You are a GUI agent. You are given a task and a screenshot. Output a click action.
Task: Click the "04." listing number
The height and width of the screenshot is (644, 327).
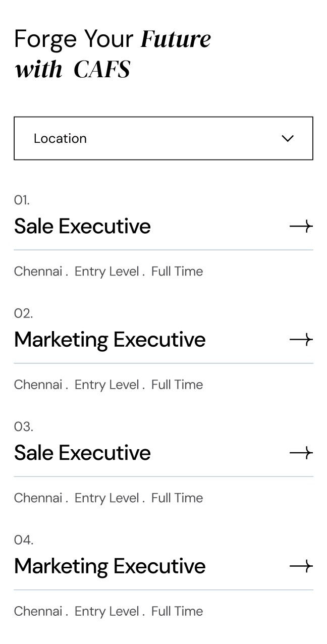(23, 540)
